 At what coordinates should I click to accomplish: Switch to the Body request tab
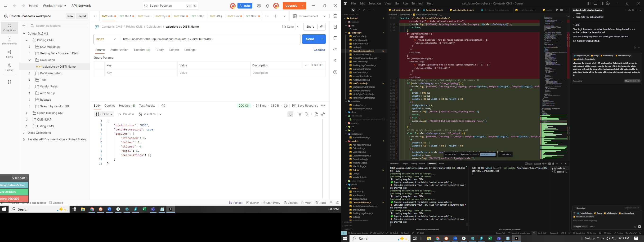[x=160, y=50]
